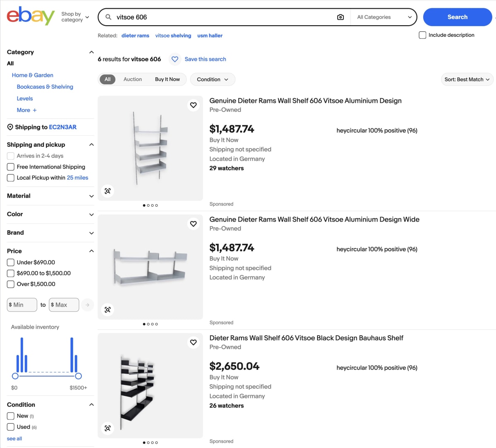Click the price slider minimum handle at $0
496x448 pixels.
click(15, 376)
